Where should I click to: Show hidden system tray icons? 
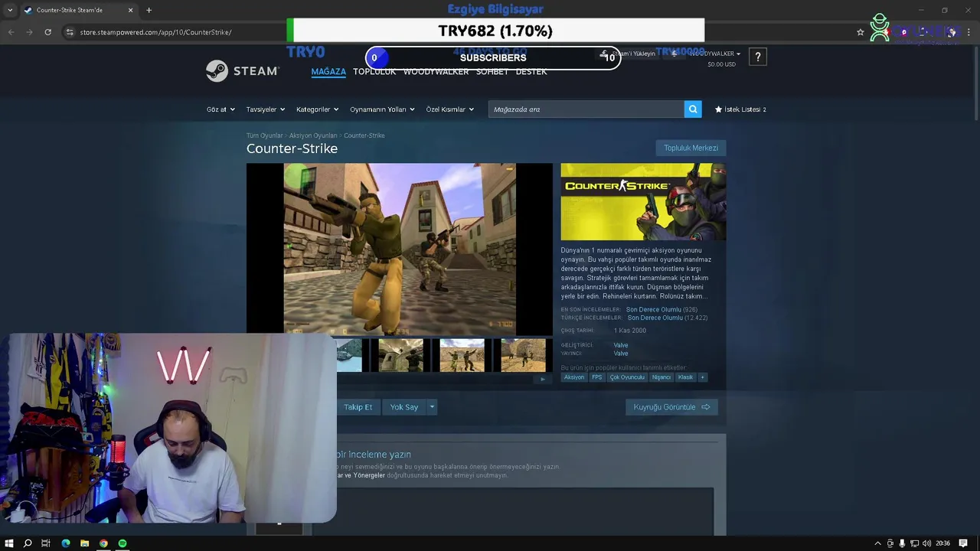pos(877,543)
